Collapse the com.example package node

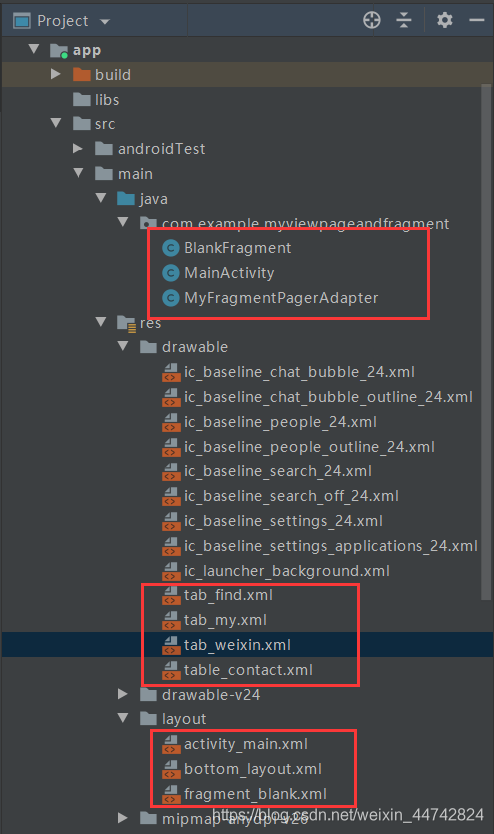(x=123, y=221)
